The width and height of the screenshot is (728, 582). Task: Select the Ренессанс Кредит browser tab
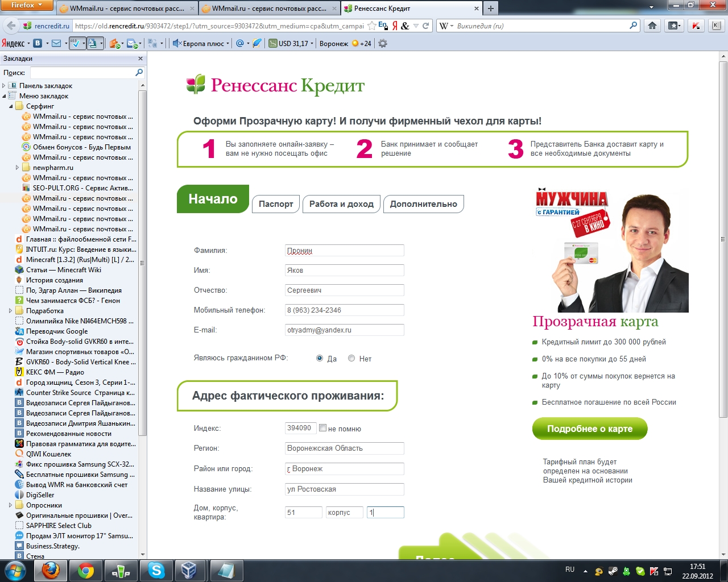(411, 9)
